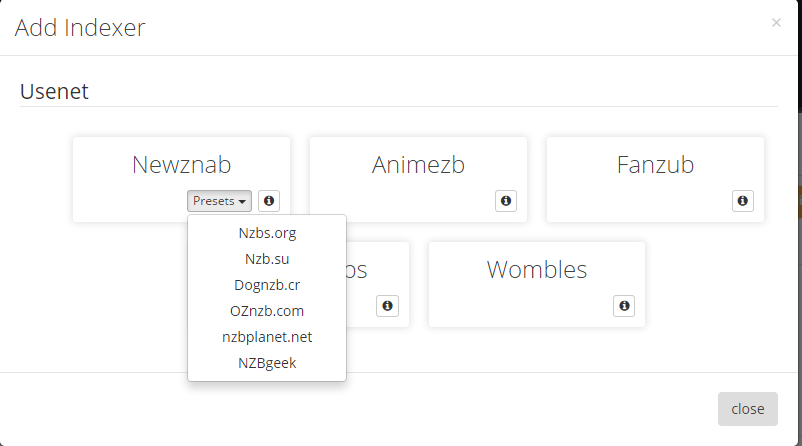Click the Animezb info icon

pyautogui.click(x=506, y=201)
